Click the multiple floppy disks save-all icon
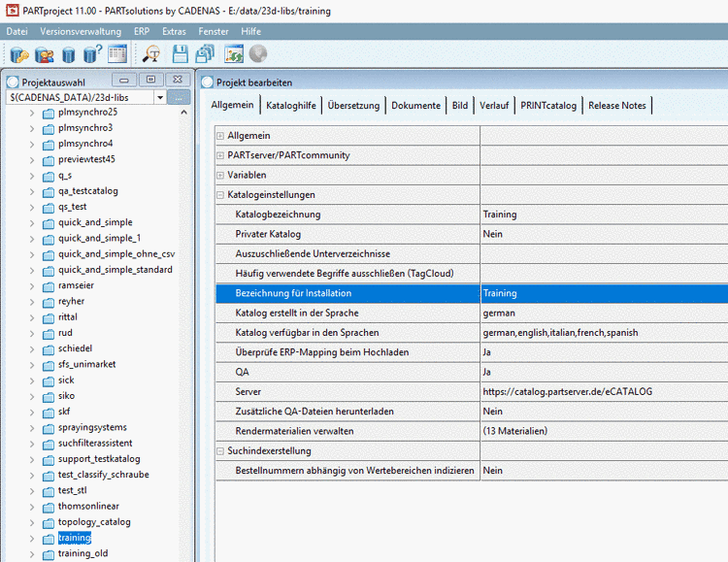The height and width of the screenshot is (562, 728). tap(206, 54)
